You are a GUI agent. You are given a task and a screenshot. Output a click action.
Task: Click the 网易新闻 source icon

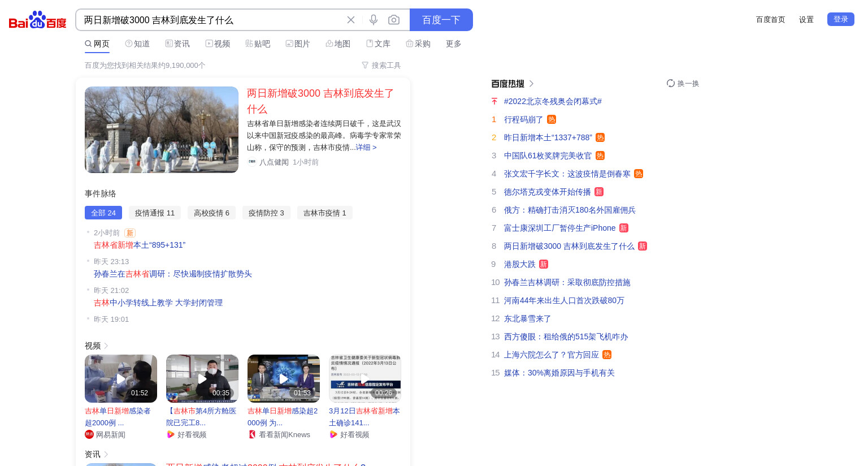[x=89, y=434]
